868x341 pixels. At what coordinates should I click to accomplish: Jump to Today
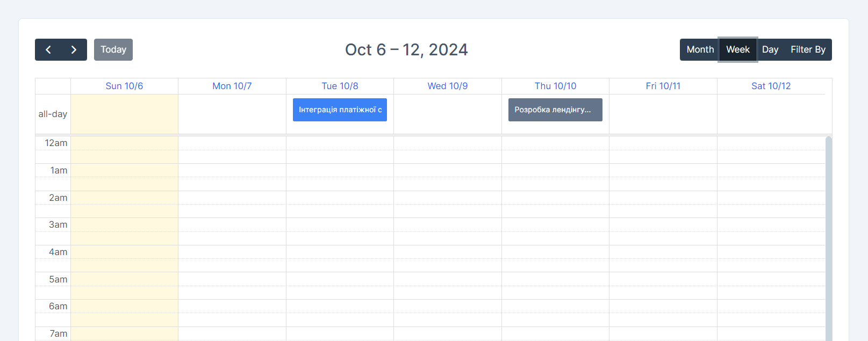113,50
